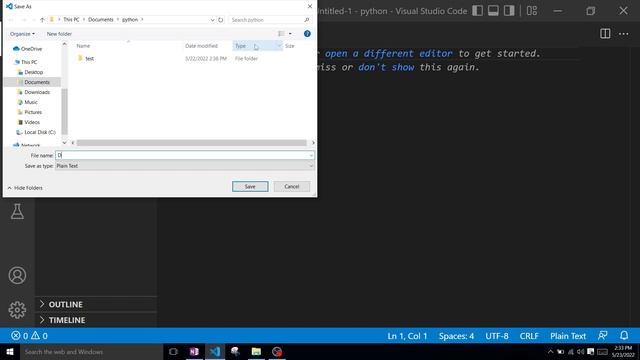Screen dimensions: 640x360
Task: Click the python breadcrumb in address bar
Action: pos(130,20)
